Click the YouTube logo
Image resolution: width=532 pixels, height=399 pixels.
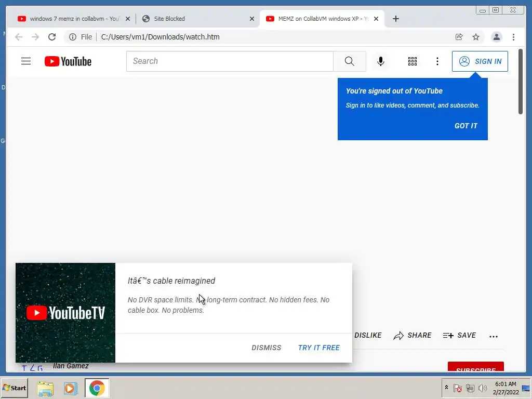pos(68,61)
